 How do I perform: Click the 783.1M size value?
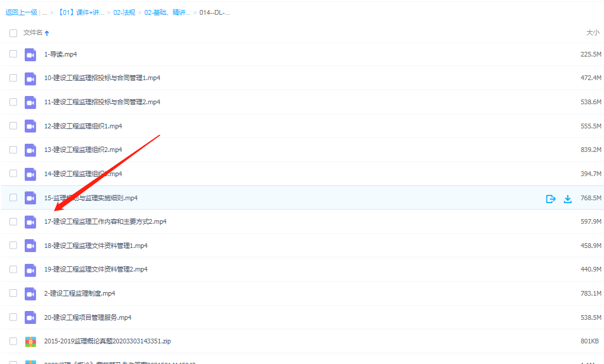click(x=590, y=293)
